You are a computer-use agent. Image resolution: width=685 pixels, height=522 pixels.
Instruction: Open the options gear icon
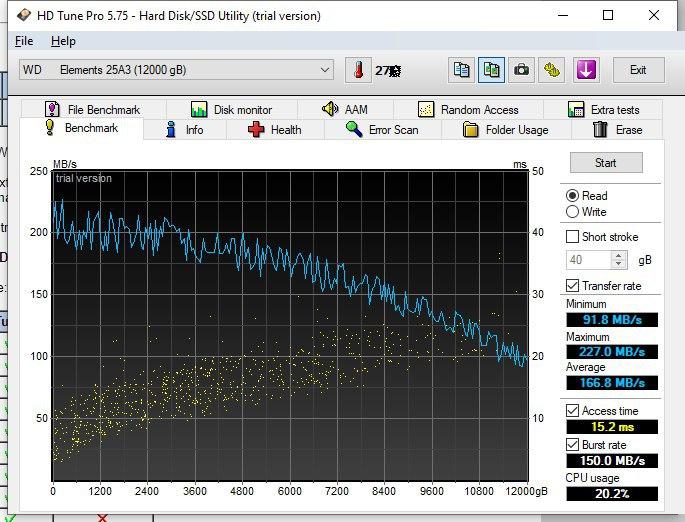pos(551,70)
